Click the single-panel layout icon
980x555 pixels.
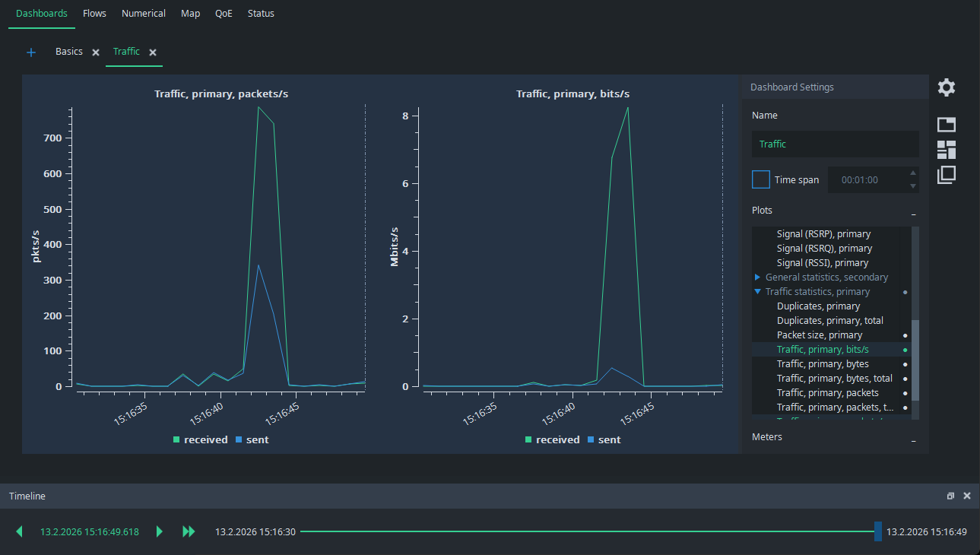946,125
